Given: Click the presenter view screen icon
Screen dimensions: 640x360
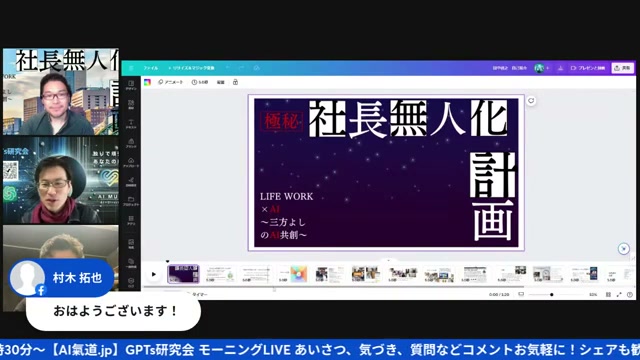Looking at the screenshot, I should (x=521, y=294).
